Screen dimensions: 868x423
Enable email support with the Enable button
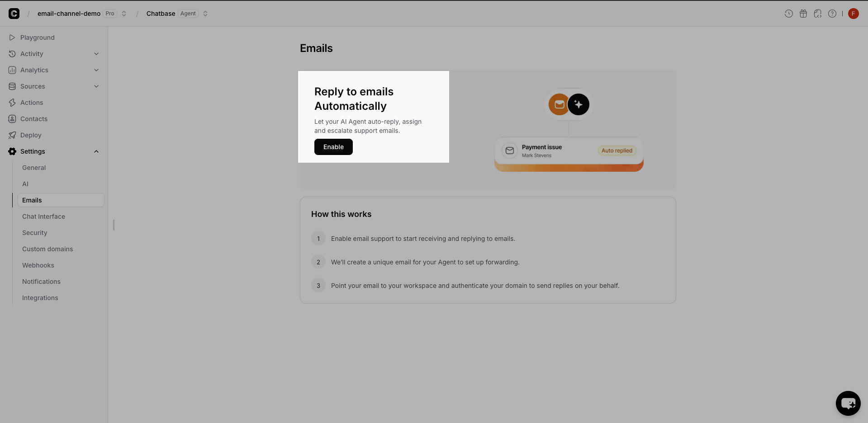[x=333, y=147]
